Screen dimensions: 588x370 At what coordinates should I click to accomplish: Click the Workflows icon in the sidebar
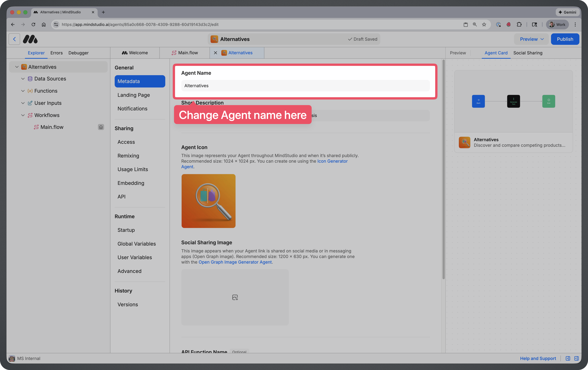[x=30, y=115]
